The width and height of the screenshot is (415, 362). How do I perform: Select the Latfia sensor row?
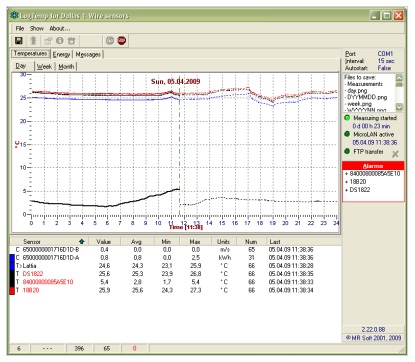click(x=175, y=266)
